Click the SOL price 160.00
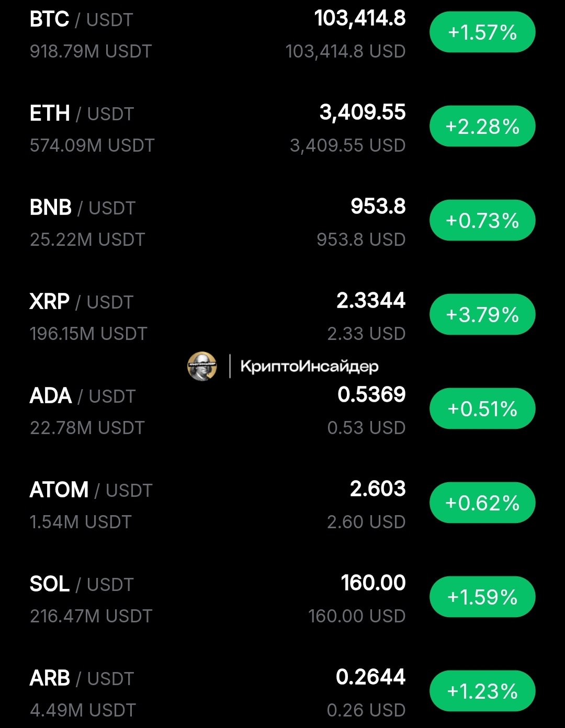565x728 pixels. (373, 583)
